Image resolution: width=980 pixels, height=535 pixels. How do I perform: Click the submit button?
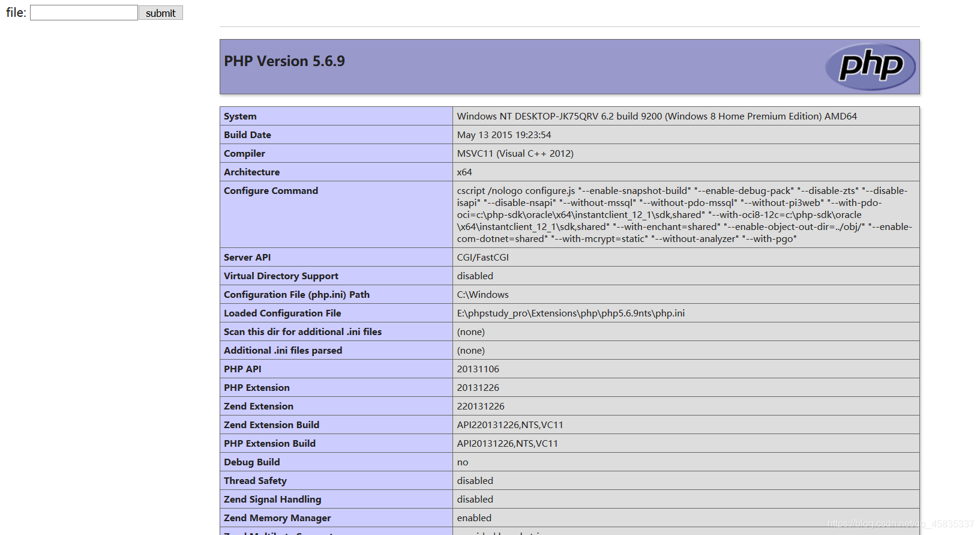[x=161, y=13]
